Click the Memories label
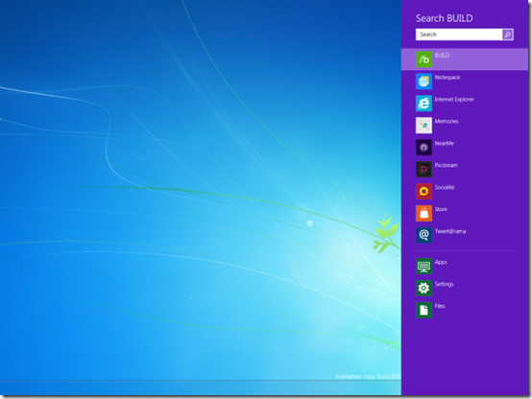The height and width of the screenshot is (399, 532). pos(447,122)
